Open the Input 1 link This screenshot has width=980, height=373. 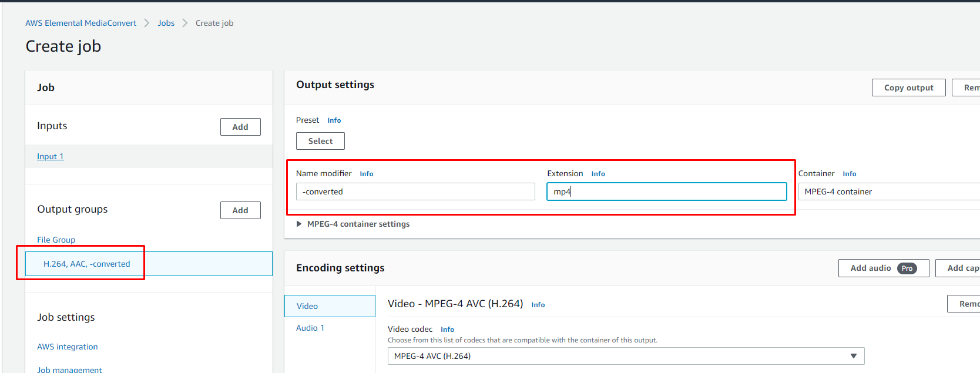point(50,156)
